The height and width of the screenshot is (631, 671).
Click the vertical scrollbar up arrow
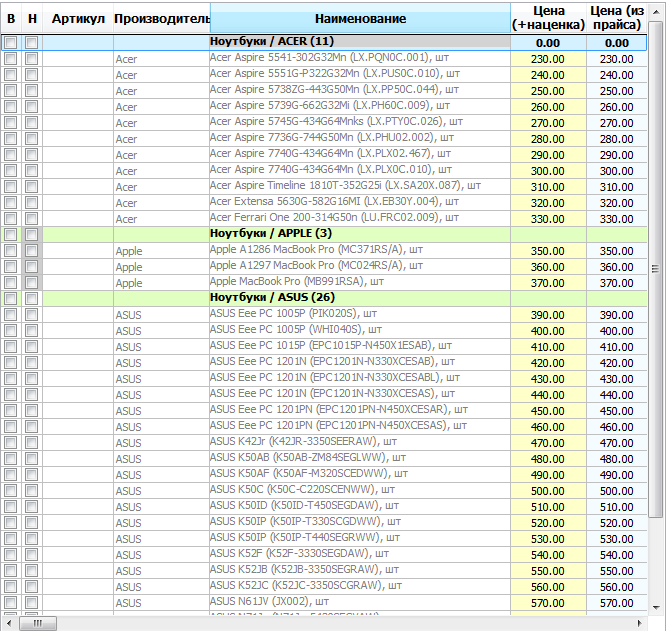tap(656, 12)
